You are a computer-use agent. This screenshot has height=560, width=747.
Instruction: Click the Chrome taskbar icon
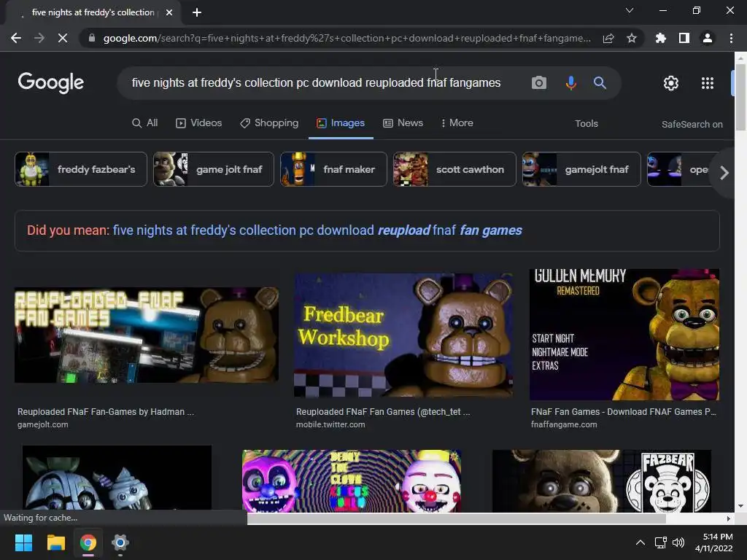88,542
